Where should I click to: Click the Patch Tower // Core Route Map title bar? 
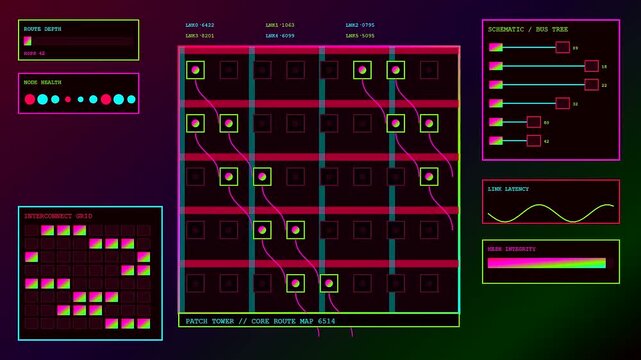319,321
